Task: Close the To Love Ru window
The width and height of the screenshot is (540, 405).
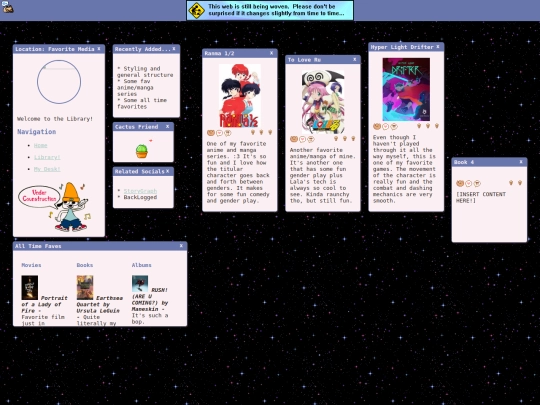Action: 354,60
